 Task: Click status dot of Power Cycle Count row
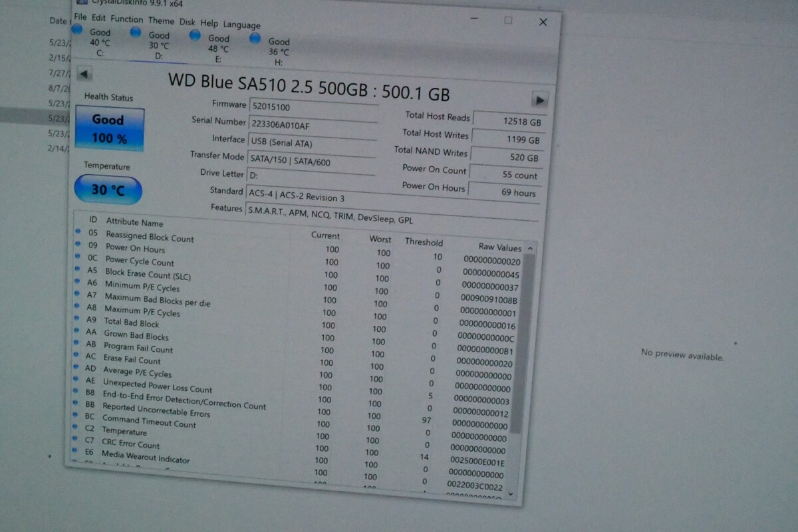click(x=77, y=256)
